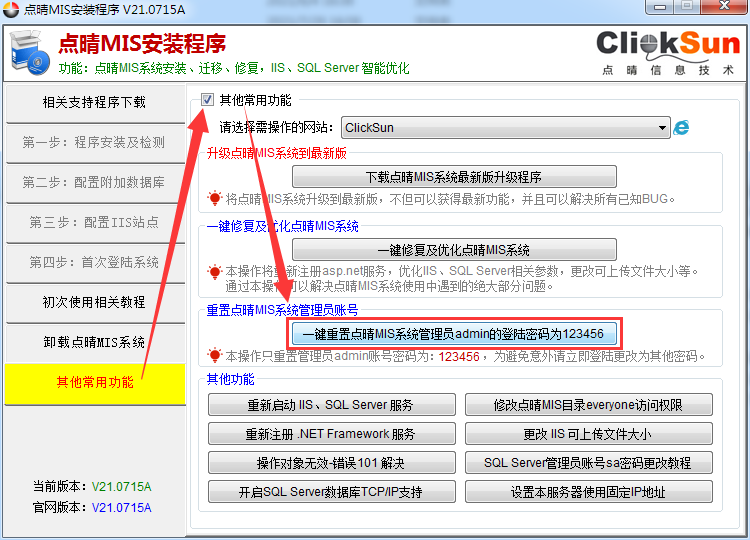
Task: Click the reset admin password to 123456 button
Action: tap(454, 334)
